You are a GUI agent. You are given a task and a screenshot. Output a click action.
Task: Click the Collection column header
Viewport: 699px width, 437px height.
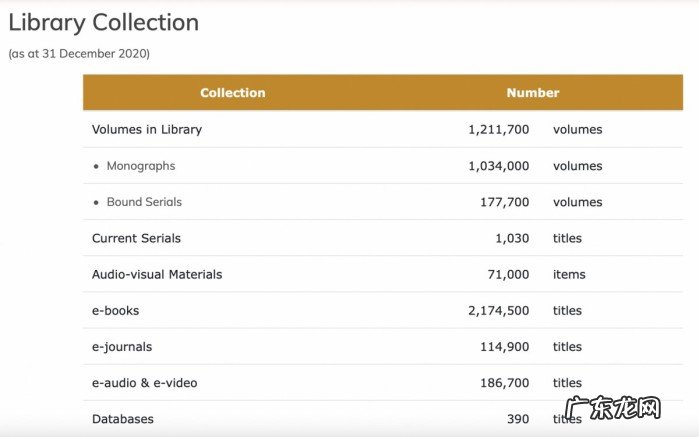(x=232, y=93)
